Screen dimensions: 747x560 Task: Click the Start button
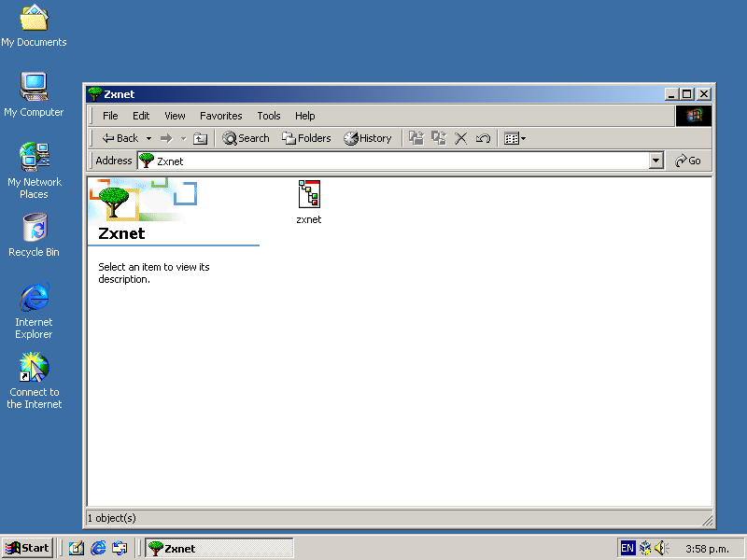[27, 548]
